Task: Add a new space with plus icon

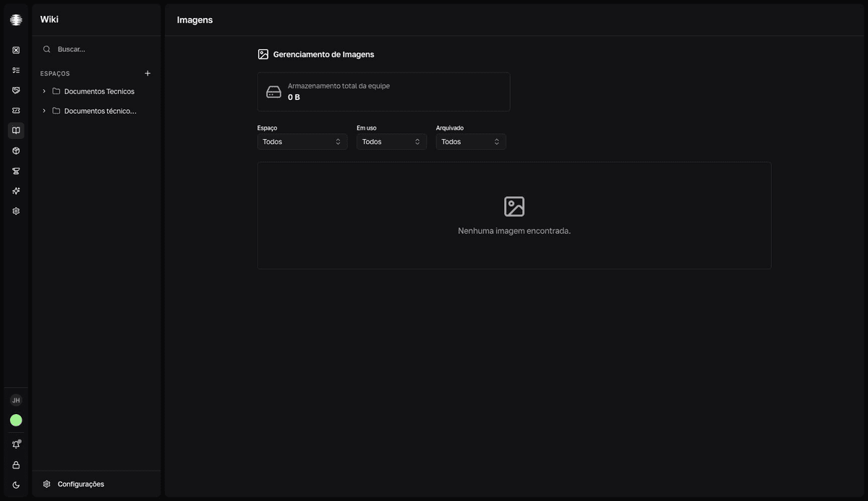Action: point(148,73)
